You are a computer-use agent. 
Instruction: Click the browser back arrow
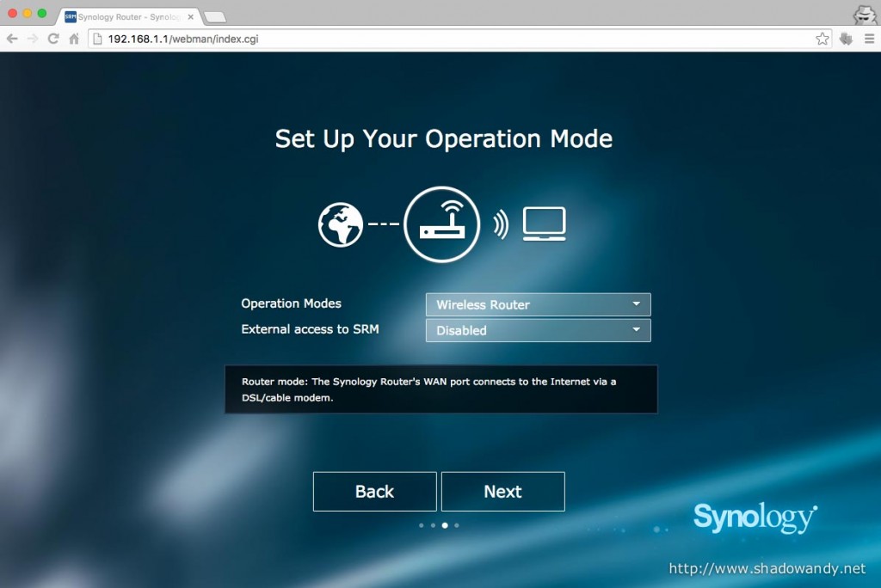tap(12, 39)
